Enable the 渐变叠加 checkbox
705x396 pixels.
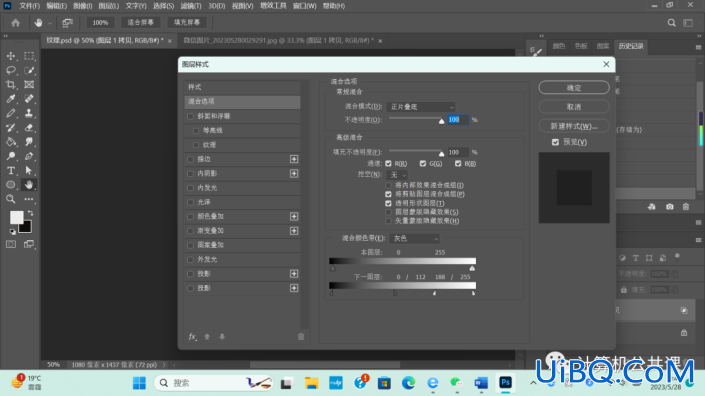tap(191, 231)
